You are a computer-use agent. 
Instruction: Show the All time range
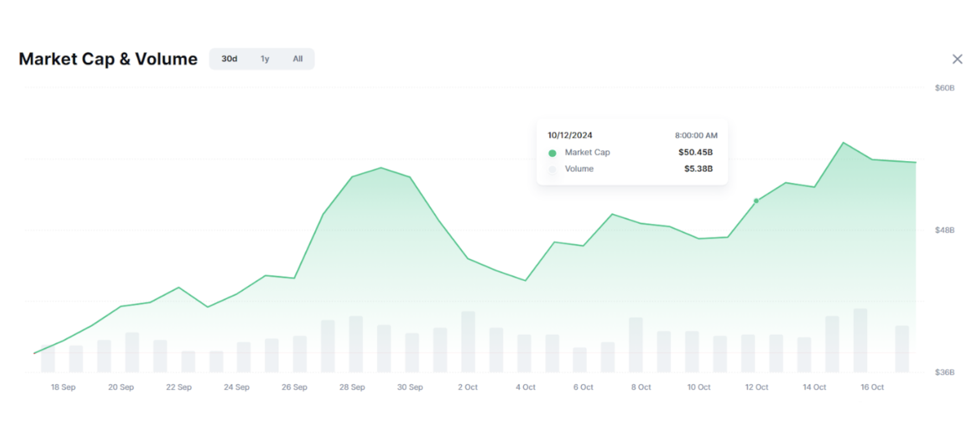tap(298, 59)
